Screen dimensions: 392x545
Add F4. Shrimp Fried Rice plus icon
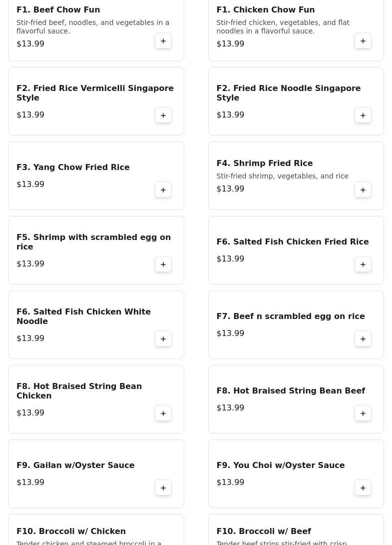[363, 190]
